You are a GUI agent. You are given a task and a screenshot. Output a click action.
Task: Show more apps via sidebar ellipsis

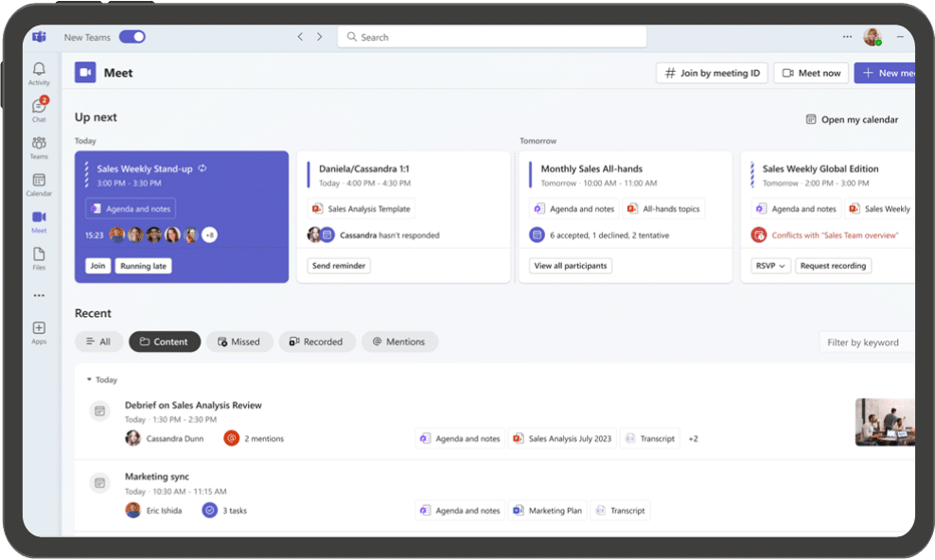[39, 295]
